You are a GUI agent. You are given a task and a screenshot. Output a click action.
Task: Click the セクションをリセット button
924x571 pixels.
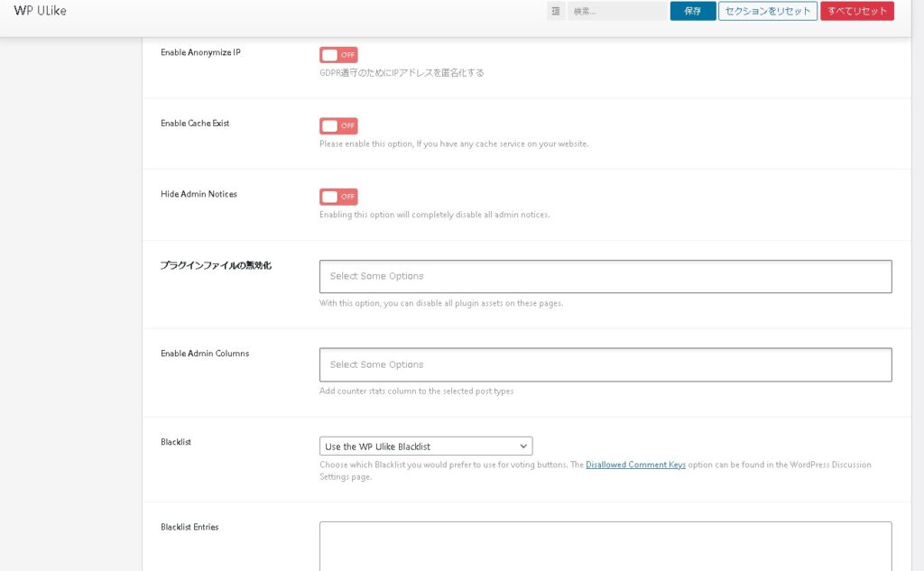click(x=767, y=11)
